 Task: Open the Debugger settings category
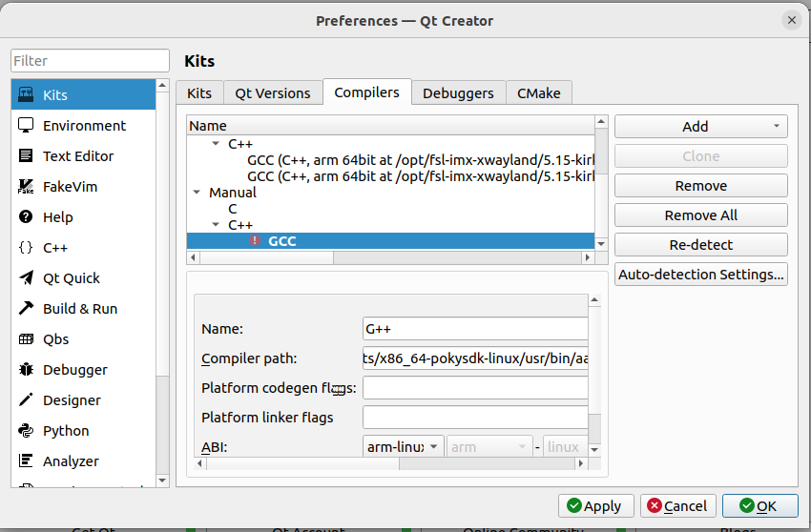(x=74, y=370)
